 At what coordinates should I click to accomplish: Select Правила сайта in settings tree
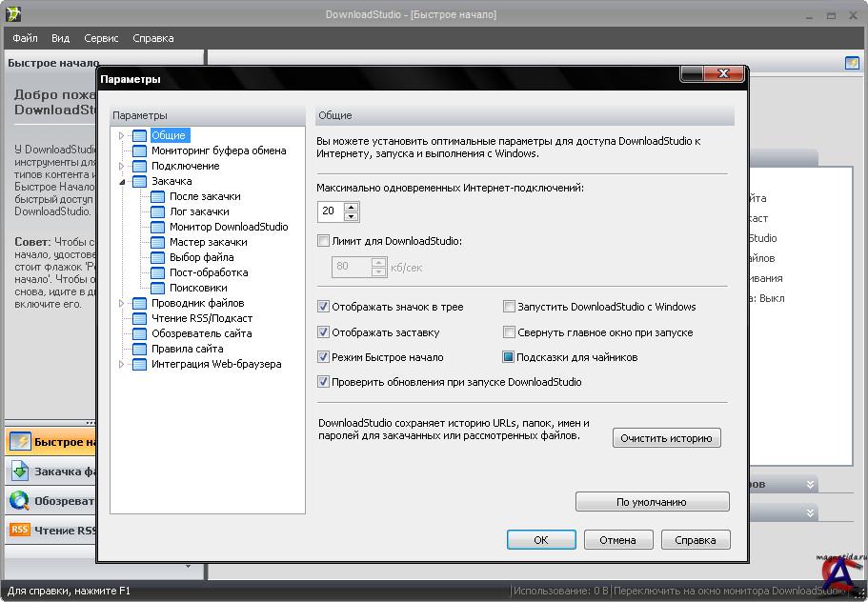click(x=188, y=349)
